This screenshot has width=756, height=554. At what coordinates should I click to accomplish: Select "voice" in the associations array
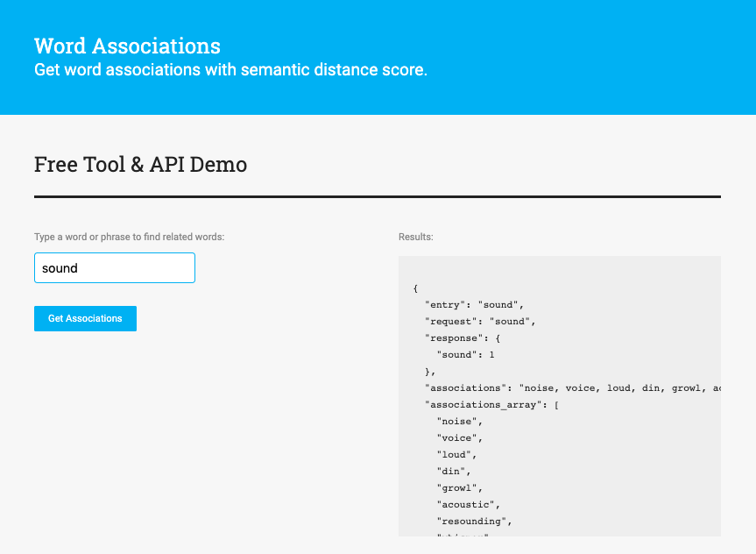(x=459, y=437)
